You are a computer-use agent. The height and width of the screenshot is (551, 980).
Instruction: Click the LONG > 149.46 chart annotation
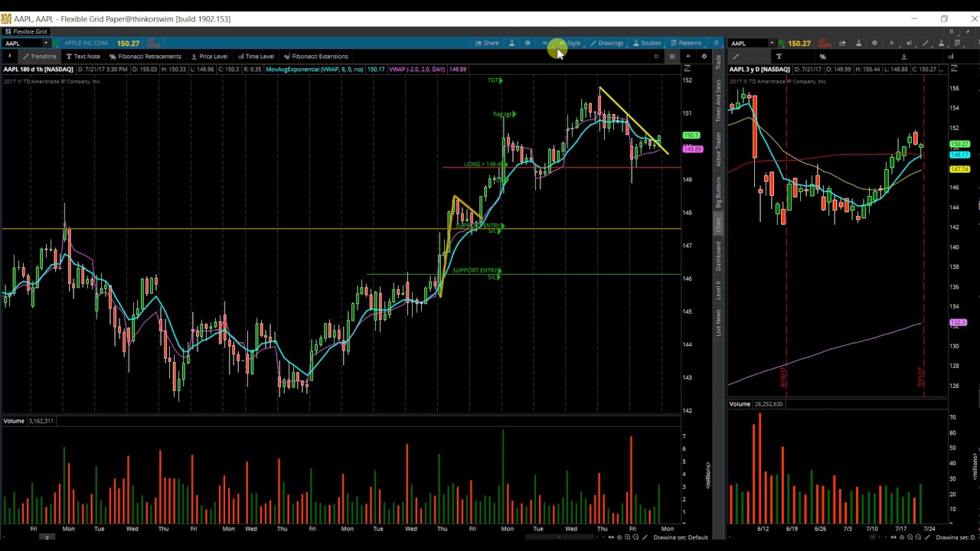(484, 164)
